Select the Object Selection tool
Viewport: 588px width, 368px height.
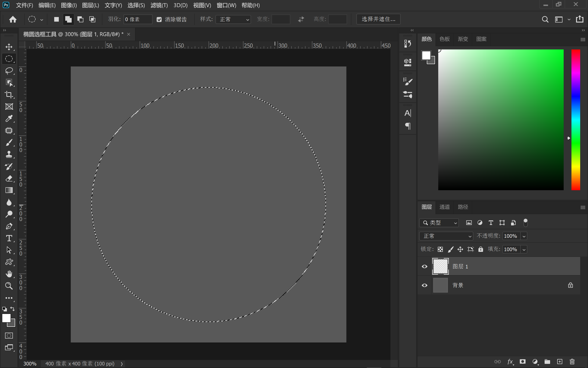[9, 83]
